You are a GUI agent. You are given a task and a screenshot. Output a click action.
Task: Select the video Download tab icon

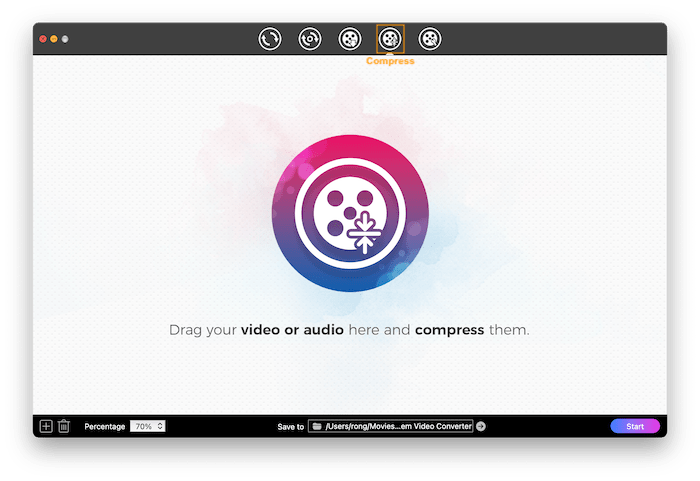point(349,39)
